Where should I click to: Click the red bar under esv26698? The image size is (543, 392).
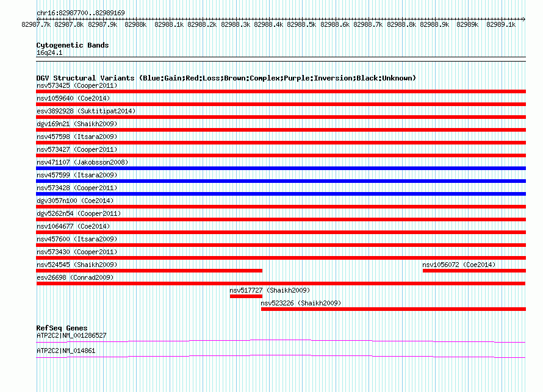[x=281, y=283]
